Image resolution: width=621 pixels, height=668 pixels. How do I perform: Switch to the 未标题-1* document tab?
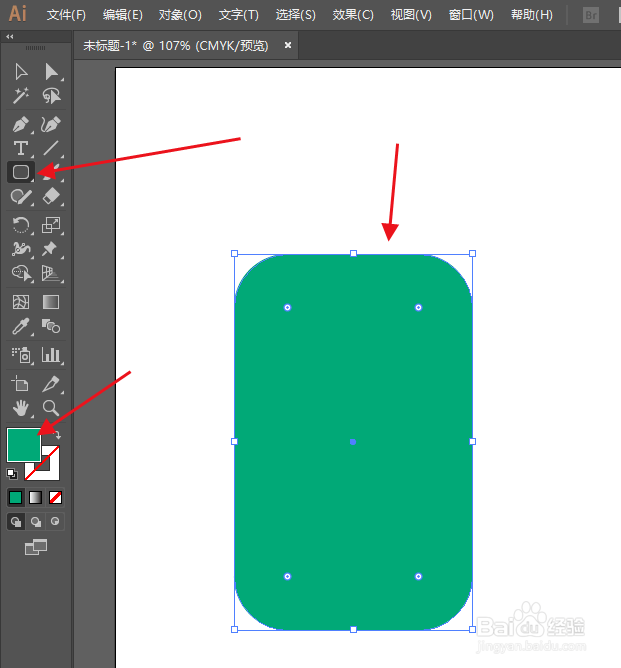coord(175,46)
